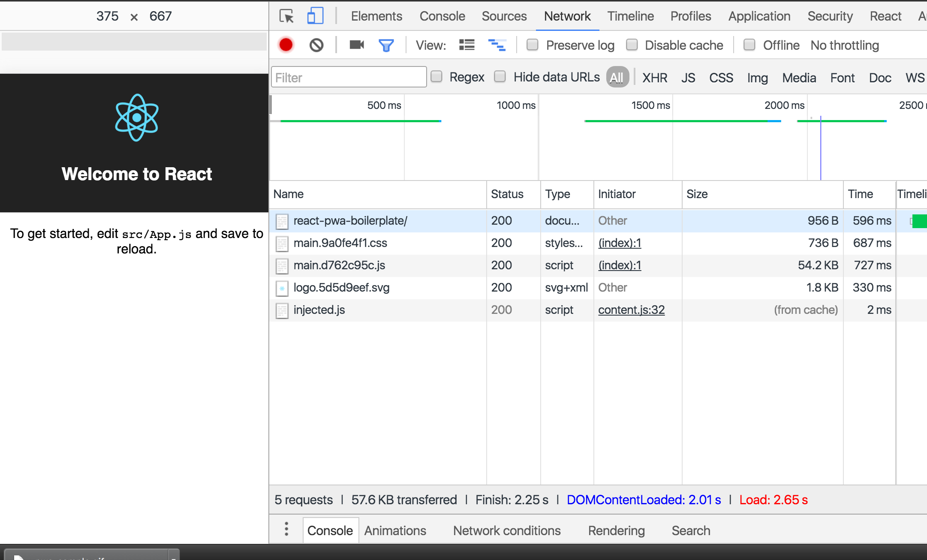This screenshot has height=560, width=927.
Task: Open the React devtools tab
Action: [x=885, y=16]
